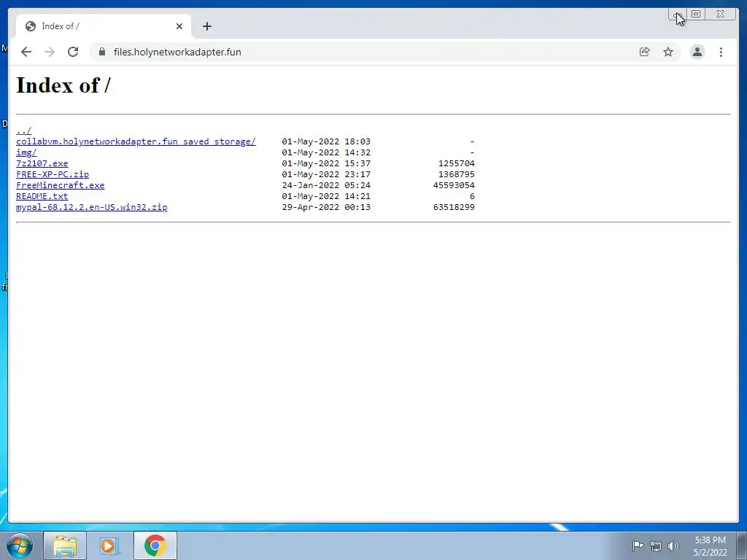
Task: Click the size value 1368795
Action: 457,174
